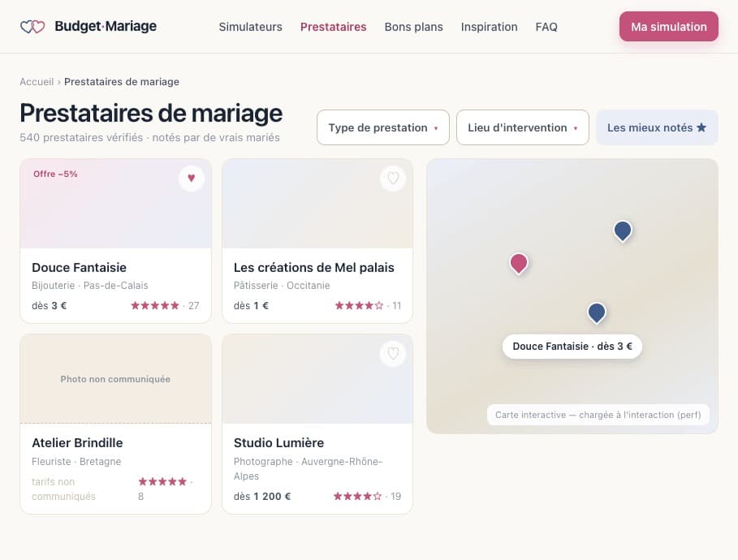Go to Accueil breadcrumb link
Image resolution: width=738 pixels, height=560 pixels.
click(37, 82)
